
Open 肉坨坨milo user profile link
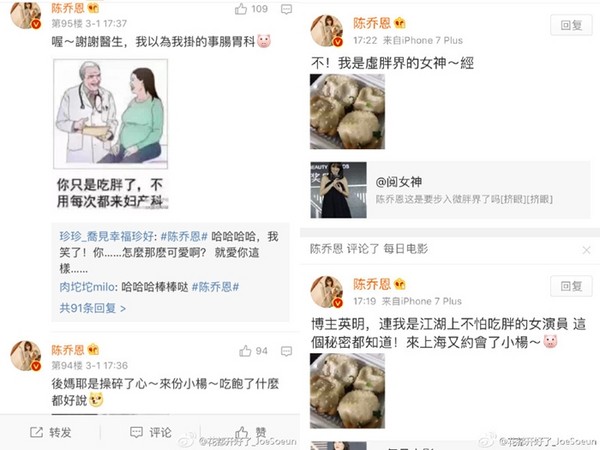coord(87,287)
